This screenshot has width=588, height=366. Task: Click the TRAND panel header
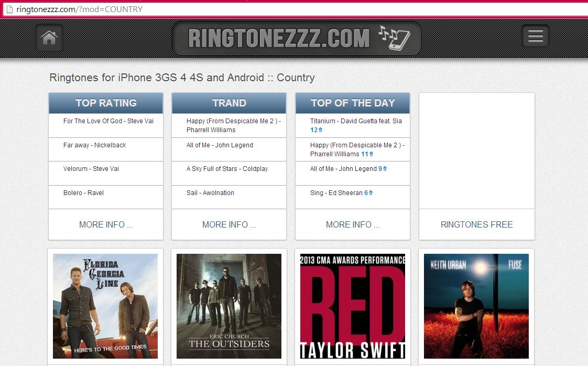[229, 103]
